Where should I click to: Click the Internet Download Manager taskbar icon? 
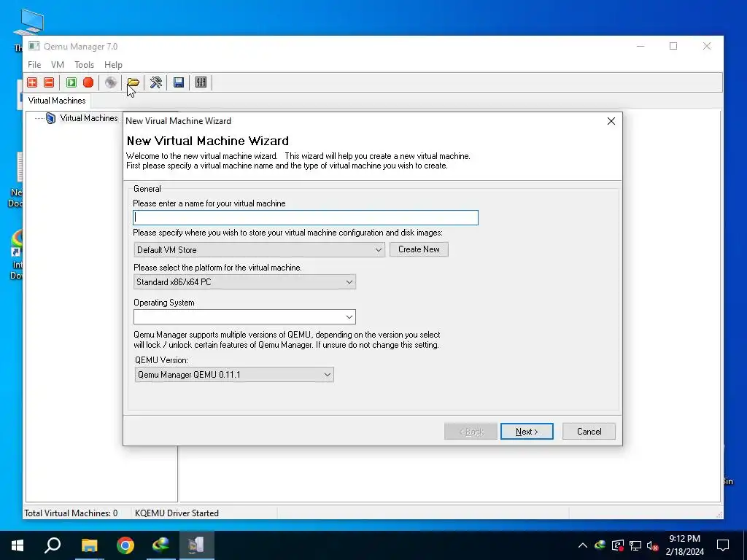161,545
